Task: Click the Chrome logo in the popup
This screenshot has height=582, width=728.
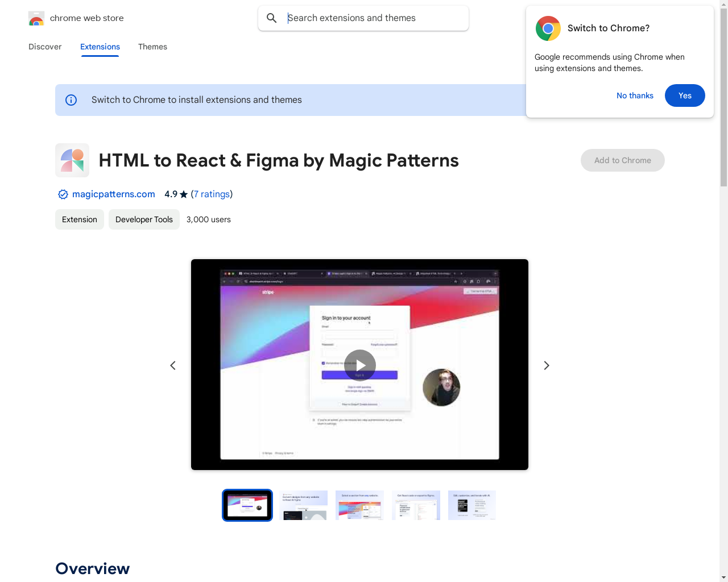Action: pyautogui.click(x=548, y=28)
